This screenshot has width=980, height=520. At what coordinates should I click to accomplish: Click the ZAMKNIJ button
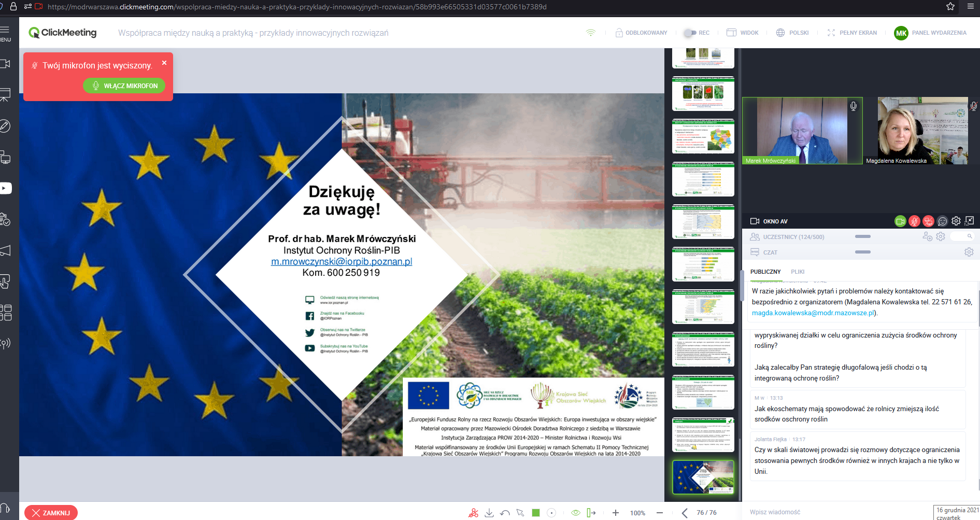[x=51, y=513]
